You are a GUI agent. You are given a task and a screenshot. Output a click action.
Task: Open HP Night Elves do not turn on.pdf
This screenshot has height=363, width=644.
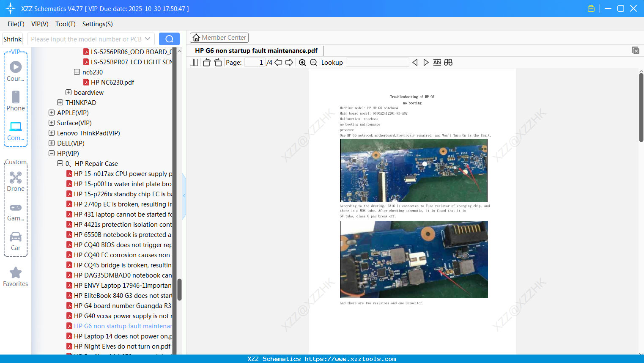point(118,346)
